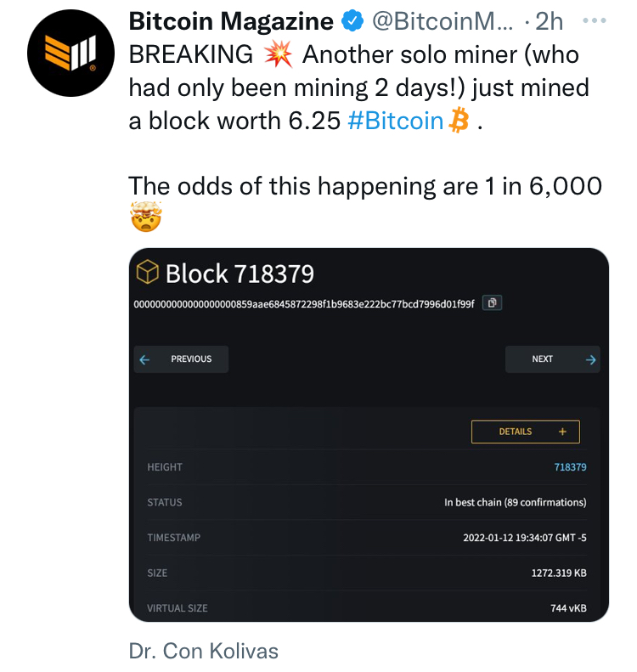637x672 pixels.
Task: Open the #Bitcoin hashtag link
Action: pyautogui.click(x=396, y=121)
